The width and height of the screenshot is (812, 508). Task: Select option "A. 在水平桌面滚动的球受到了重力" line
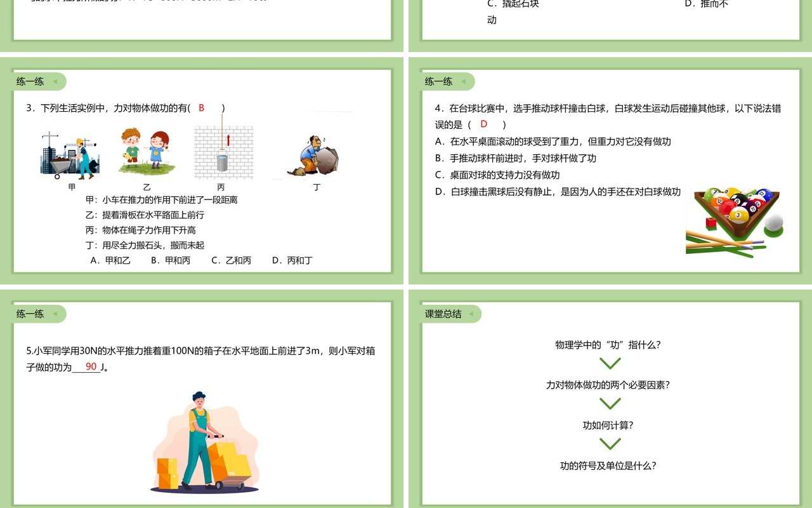[553, 142]
